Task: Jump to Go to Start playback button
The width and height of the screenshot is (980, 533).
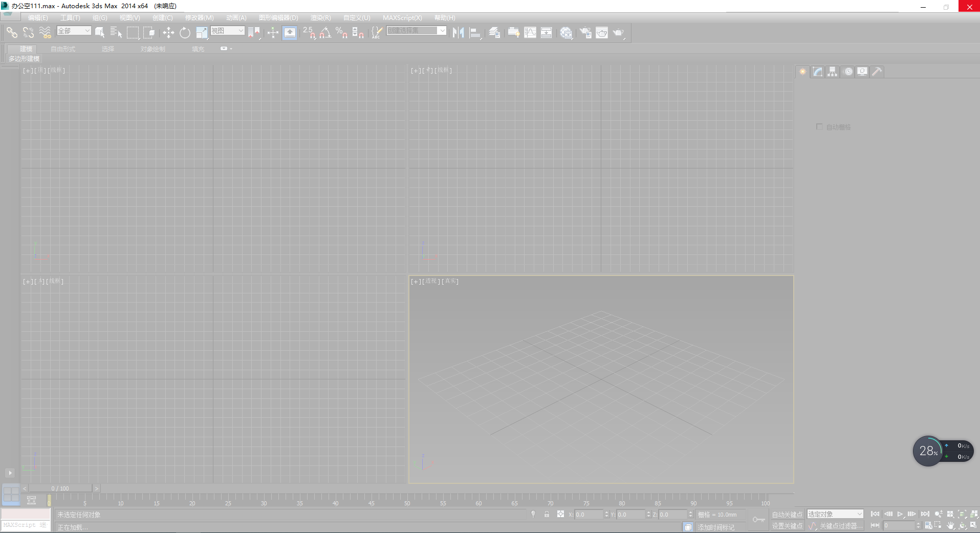Action: (875, 514)
